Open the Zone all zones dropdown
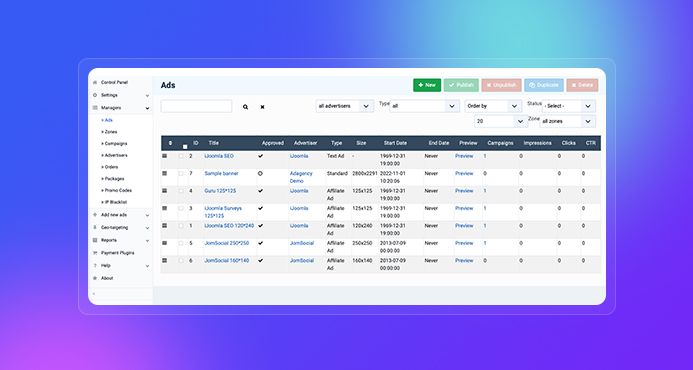Image resolution: width=693 pixels, height=370 pixels. pyautogui.click(x=567, y=121)
